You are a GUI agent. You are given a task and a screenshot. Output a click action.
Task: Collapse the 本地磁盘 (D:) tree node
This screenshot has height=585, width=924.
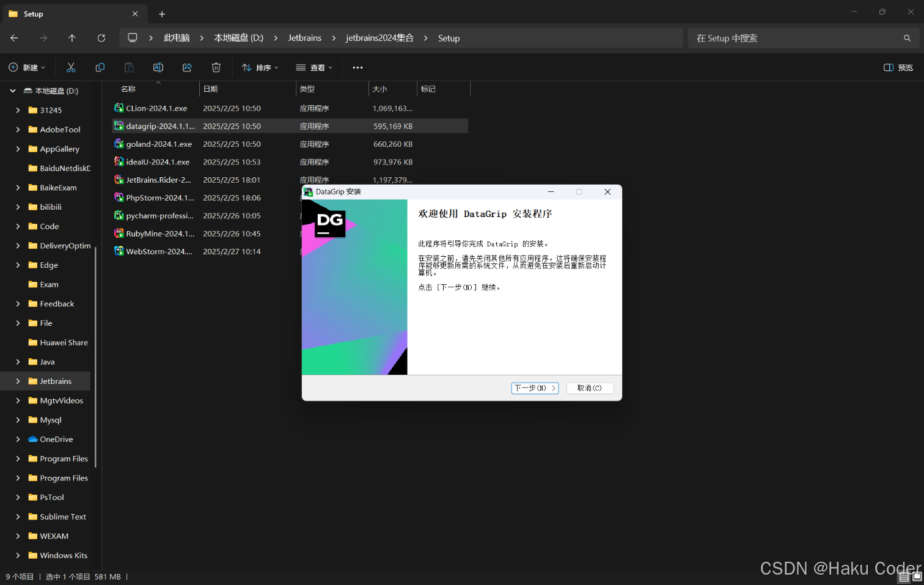pos(13,91)
